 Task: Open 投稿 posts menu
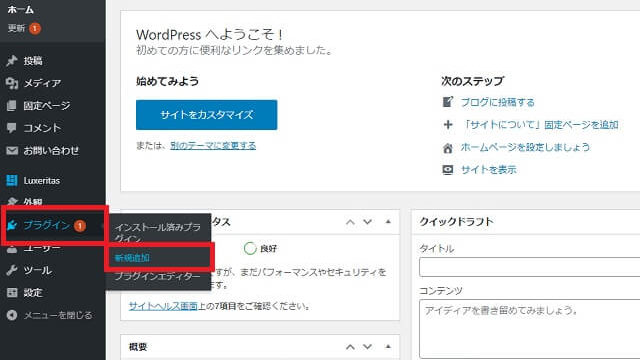[x=33, y=61]
